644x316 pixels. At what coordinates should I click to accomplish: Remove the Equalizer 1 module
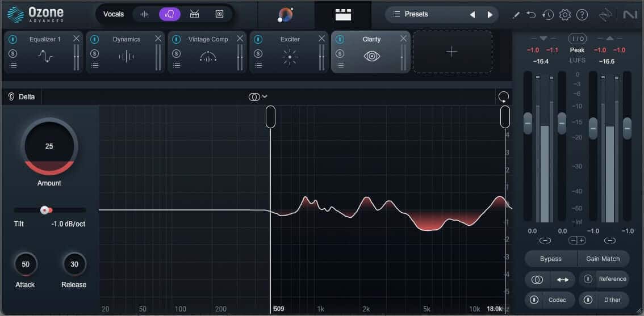pyautogui.click(x=77, y=38)
